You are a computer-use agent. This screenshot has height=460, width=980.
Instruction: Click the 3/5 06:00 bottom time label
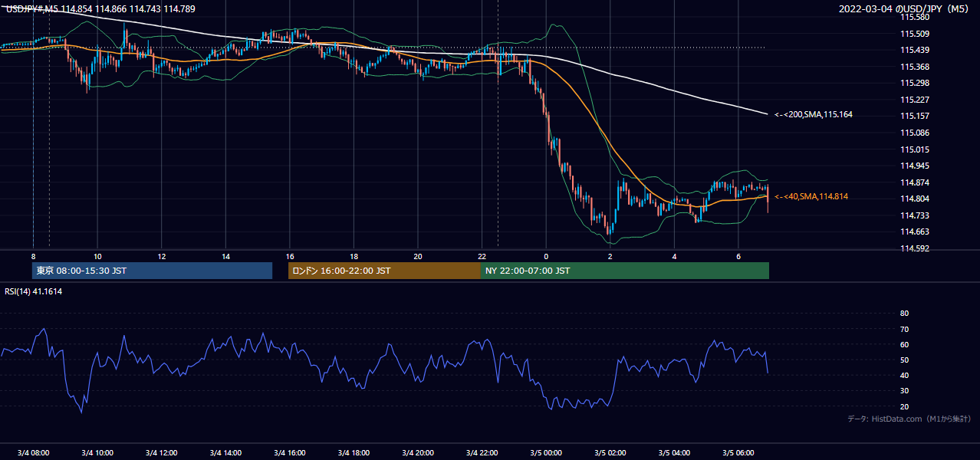point(738,452)
